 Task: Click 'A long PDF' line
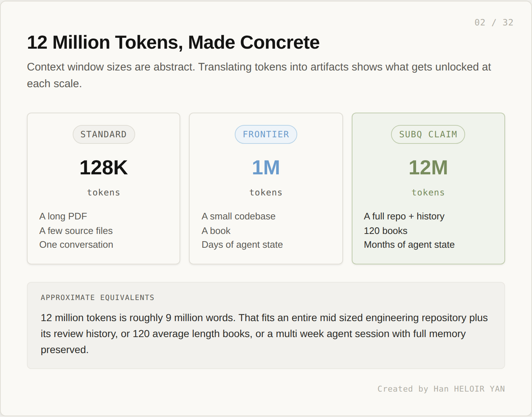pos(63,216)
